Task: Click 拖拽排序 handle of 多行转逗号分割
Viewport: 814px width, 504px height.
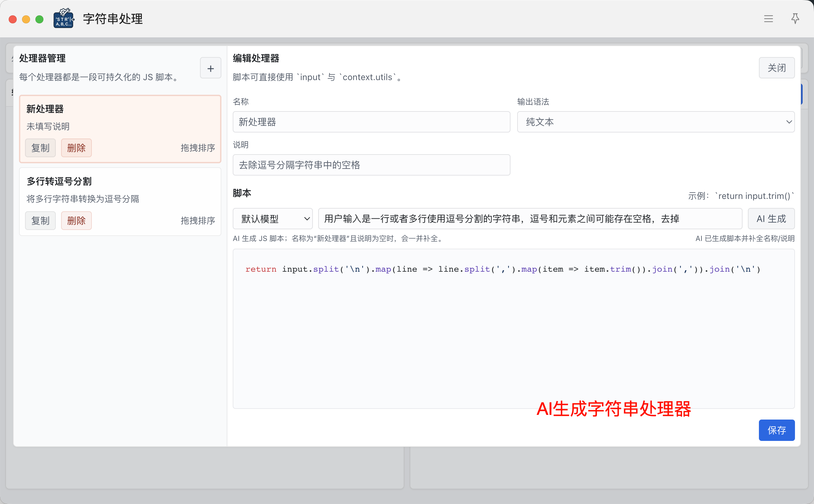Action: pyautogui.click(x=198, y=221)
